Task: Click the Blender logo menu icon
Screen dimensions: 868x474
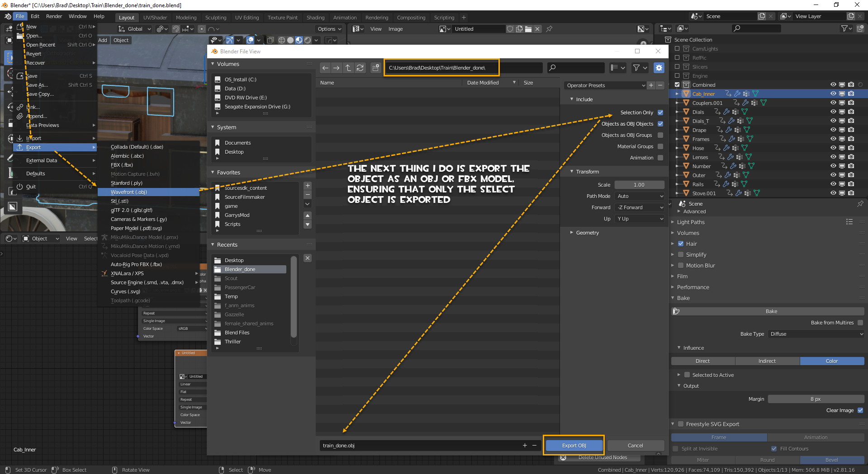Action: click(x=8, y=16)
